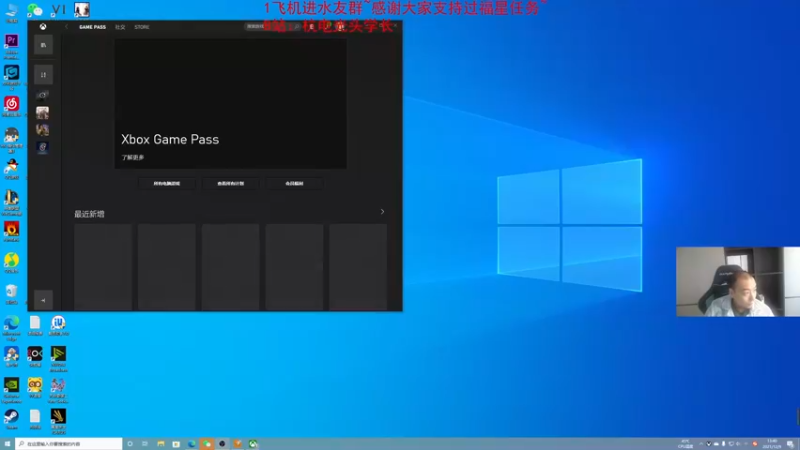This screenshot has height=450, width=800.
Task: Open the Microsoft Edge desktop icon
Action: point(11,327)
